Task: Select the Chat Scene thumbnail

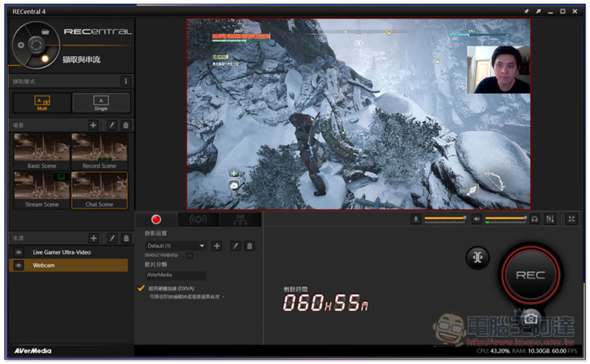Action: tap(100, 190)
